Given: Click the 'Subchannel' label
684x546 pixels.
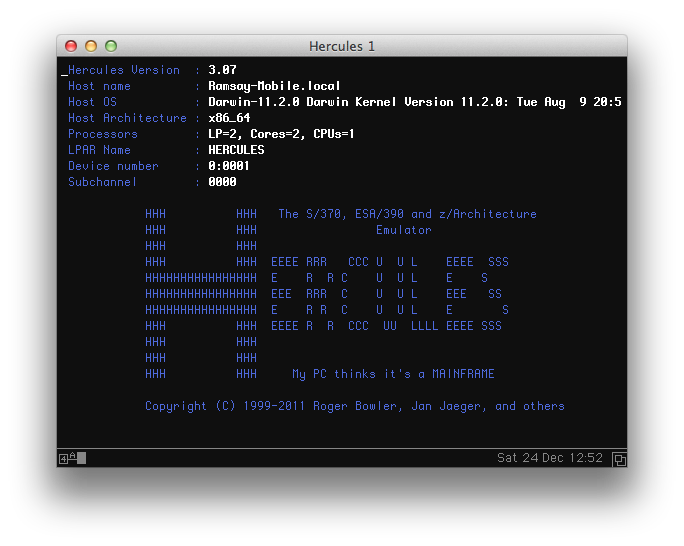Looking at the screenshot, I should point(103,182).
